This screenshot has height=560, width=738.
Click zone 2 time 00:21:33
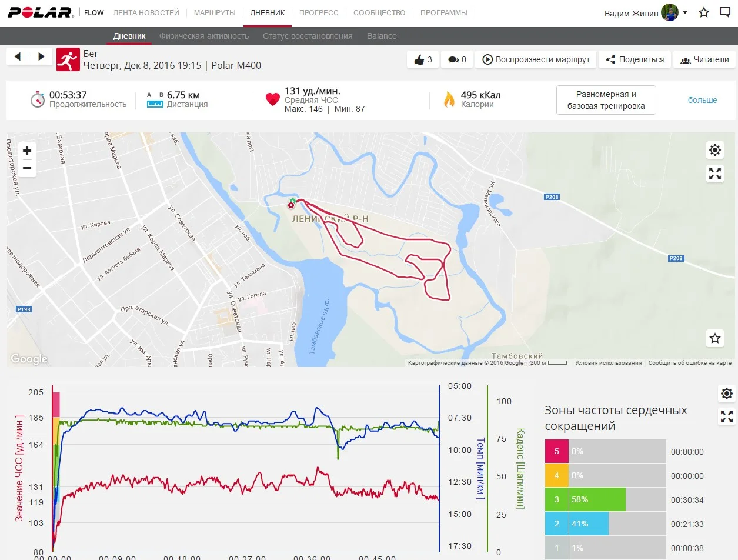click(687, 524)
